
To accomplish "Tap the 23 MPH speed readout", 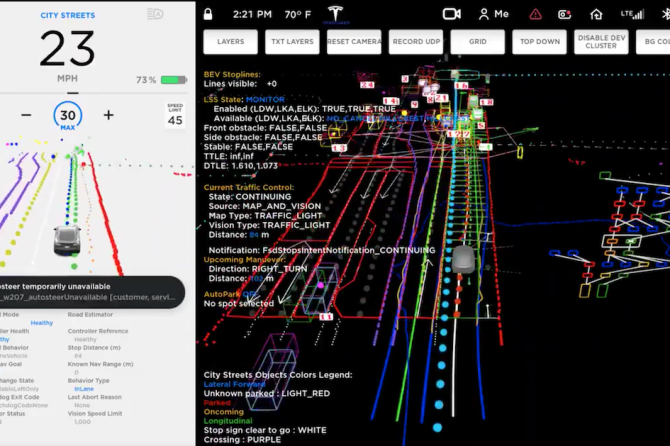I will point(68,56).
